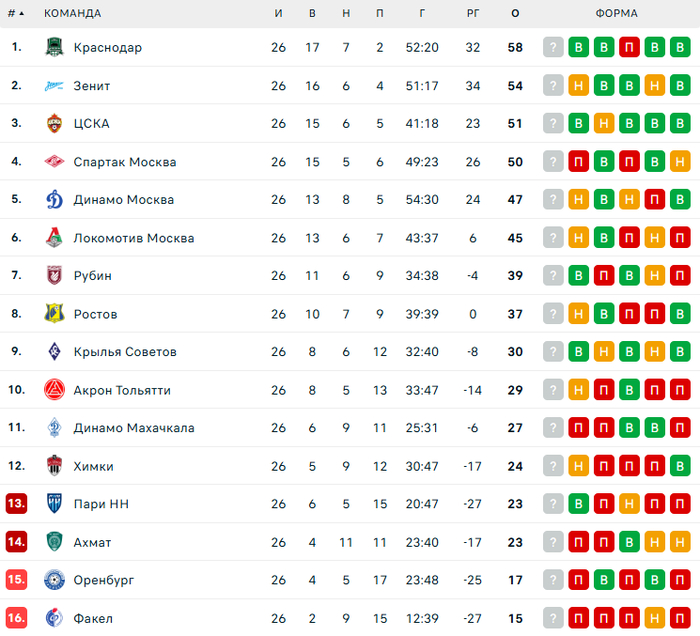Click the Akron Tolyatti logo
700x636 pixels.
click(x=55, y=390)
